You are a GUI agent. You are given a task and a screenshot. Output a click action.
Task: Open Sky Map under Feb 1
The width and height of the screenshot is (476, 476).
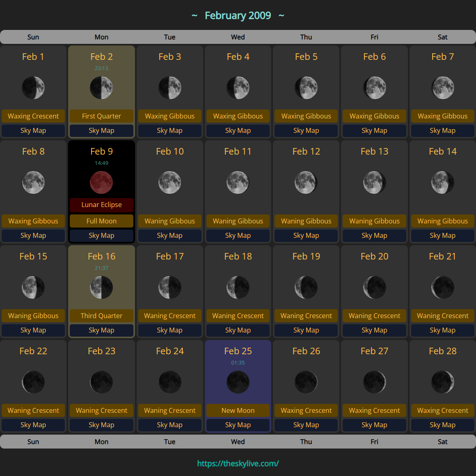tap(33, 130)
